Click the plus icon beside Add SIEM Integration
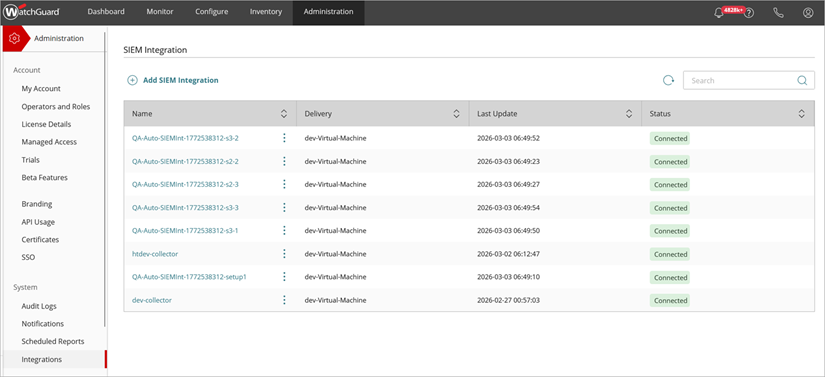 coord(133,80)
